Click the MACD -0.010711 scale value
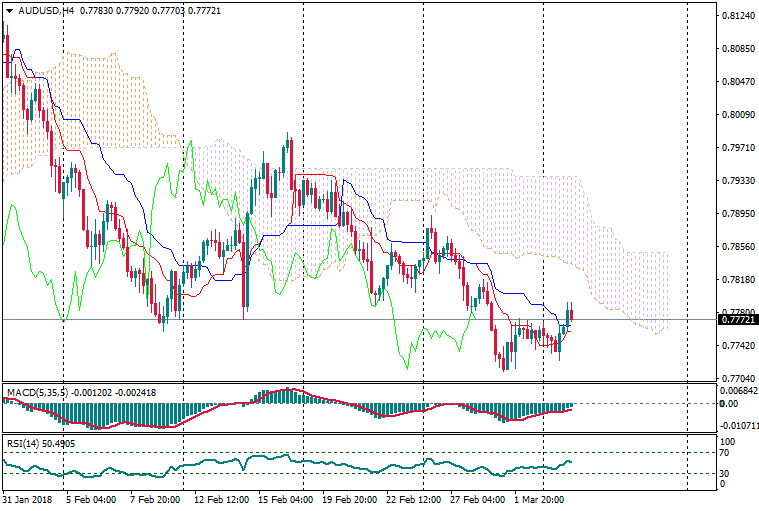 pyautogui.click(x=739, y=425)
